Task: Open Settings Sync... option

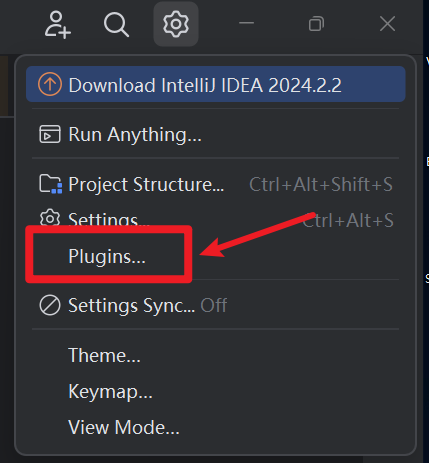Action: coord(216,305)
